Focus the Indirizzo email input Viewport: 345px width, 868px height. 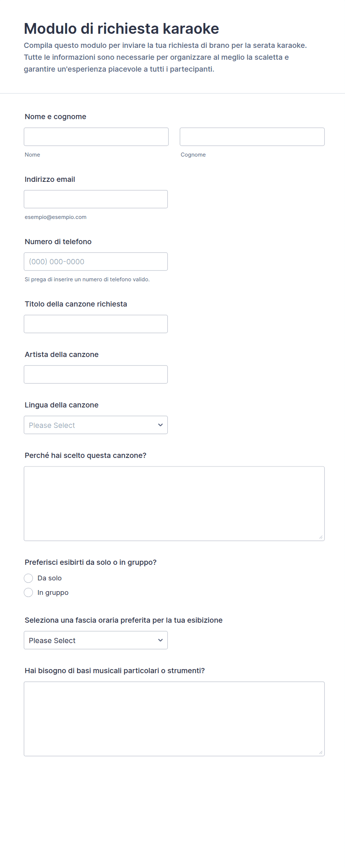(96, 199)
